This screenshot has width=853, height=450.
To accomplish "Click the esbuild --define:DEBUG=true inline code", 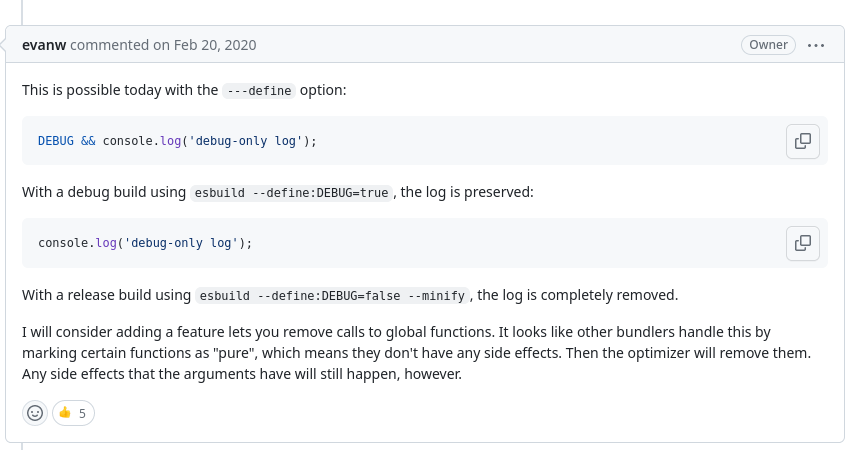I will pyautogui.click(x=291, y=193).
